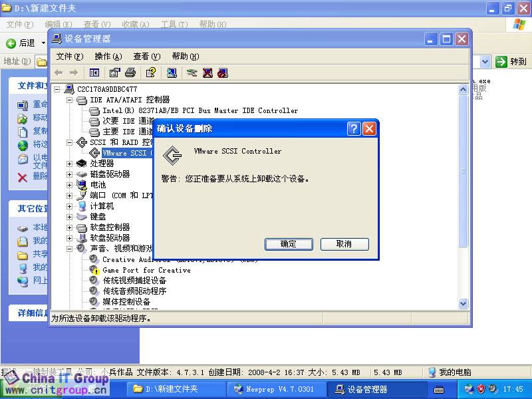
Task: Click the 后退 button in Explorer
Action: pyautogui.click(x=21, y=43)
